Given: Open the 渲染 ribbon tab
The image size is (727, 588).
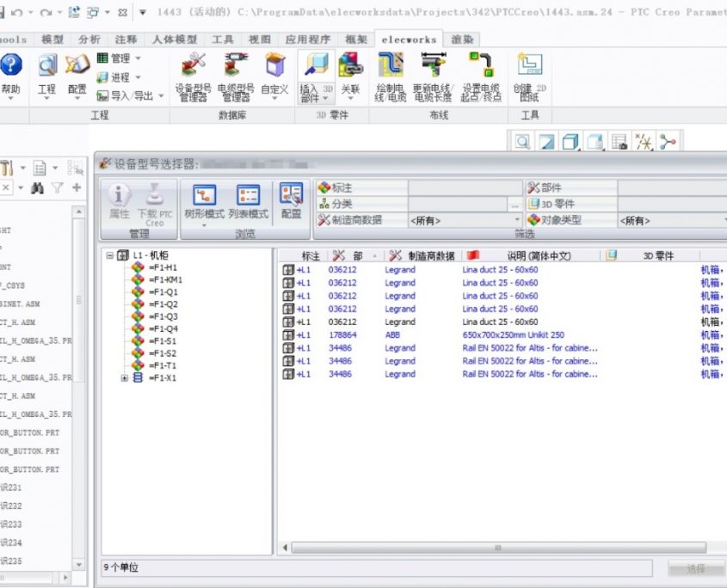Looking at the screenshot, I should tap(462, 40).
